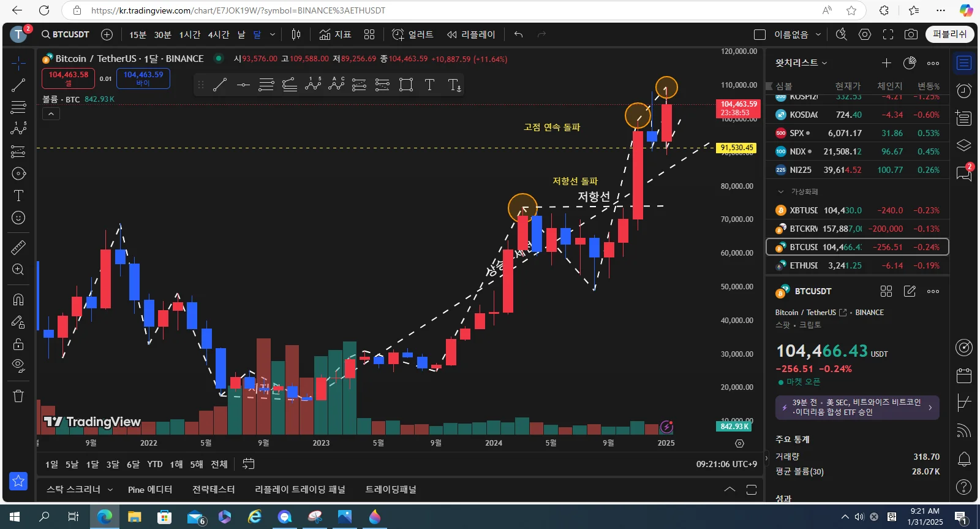Select the YTD date range

[x=155, y=464]
